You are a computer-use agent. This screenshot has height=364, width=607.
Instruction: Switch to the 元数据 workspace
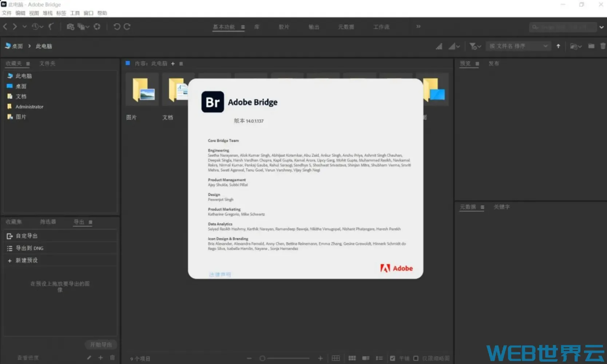[346, 27]
